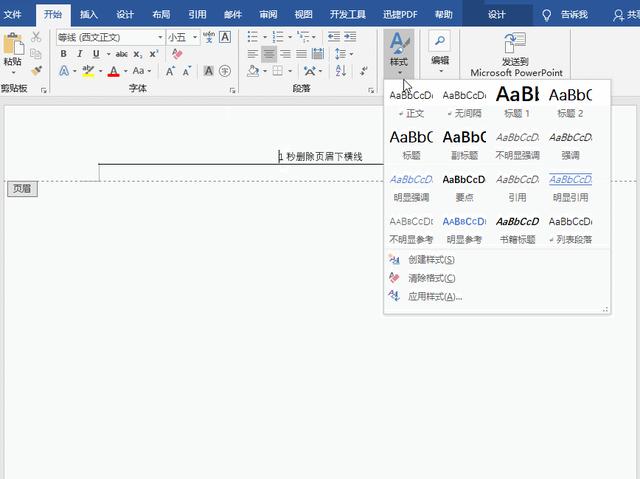Screen dimensions: 640x479
Task: Toggle superscript formatting
Action: coord(153,54)
